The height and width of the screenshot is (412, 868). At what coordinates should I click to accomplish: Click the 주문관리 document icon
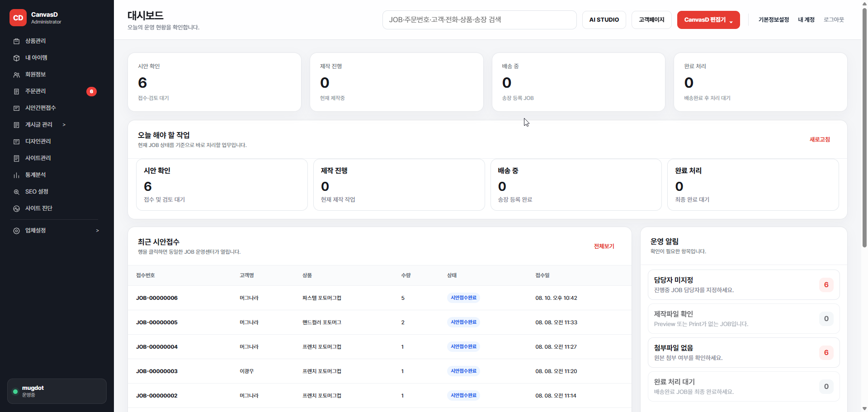(x=17, y=91)
